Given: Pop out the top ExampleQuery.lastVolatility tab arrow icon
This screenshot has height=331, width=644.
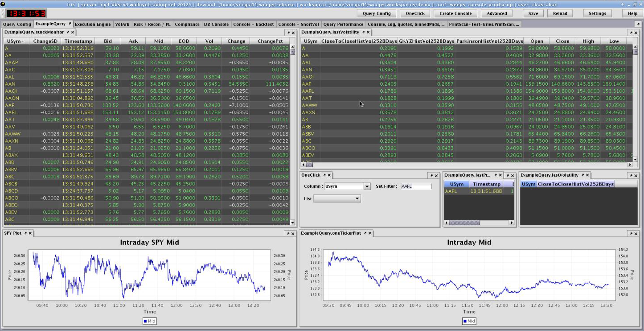Looking at the screenshot, I should [364, 32].
